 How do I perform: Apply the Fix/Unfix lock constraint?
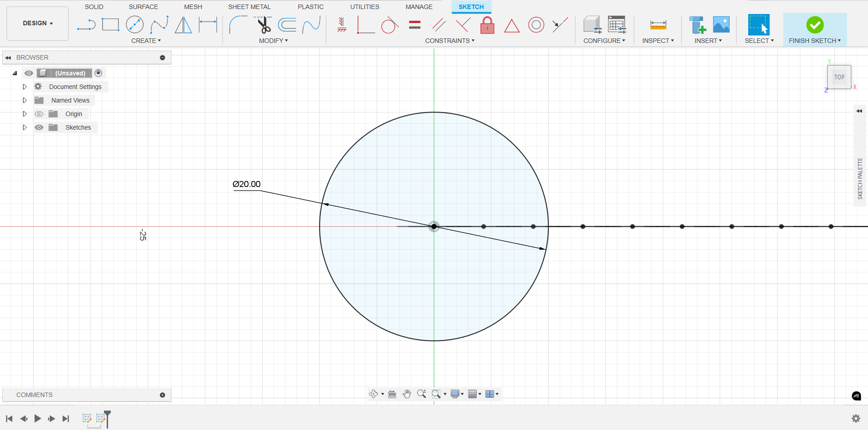[487, 25]
